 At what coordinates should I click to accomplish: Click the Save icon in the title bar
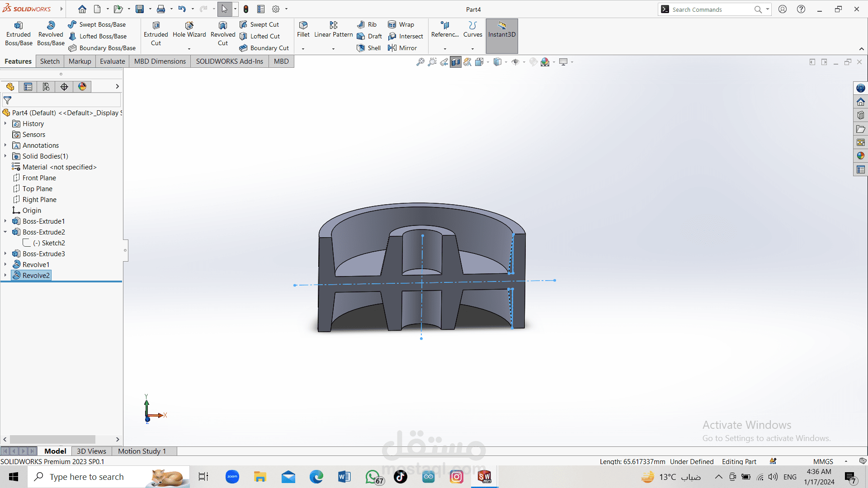pyautogui.click(x=140, y=9)
